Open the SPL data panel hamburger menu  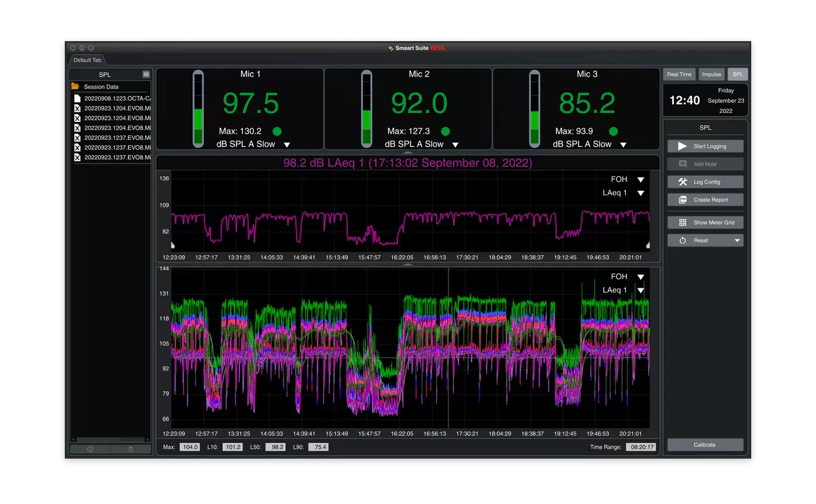point(146,74)
